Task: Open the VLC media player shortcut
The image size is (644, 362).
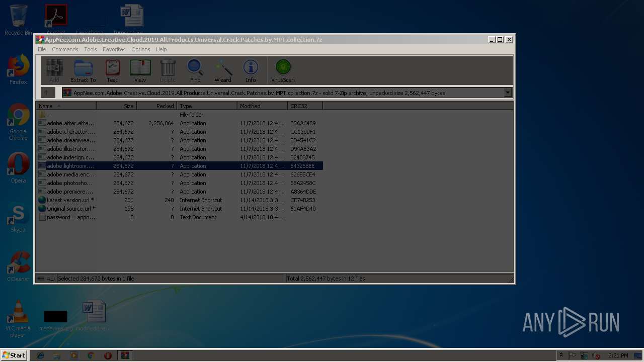Action: pos(18,319)
